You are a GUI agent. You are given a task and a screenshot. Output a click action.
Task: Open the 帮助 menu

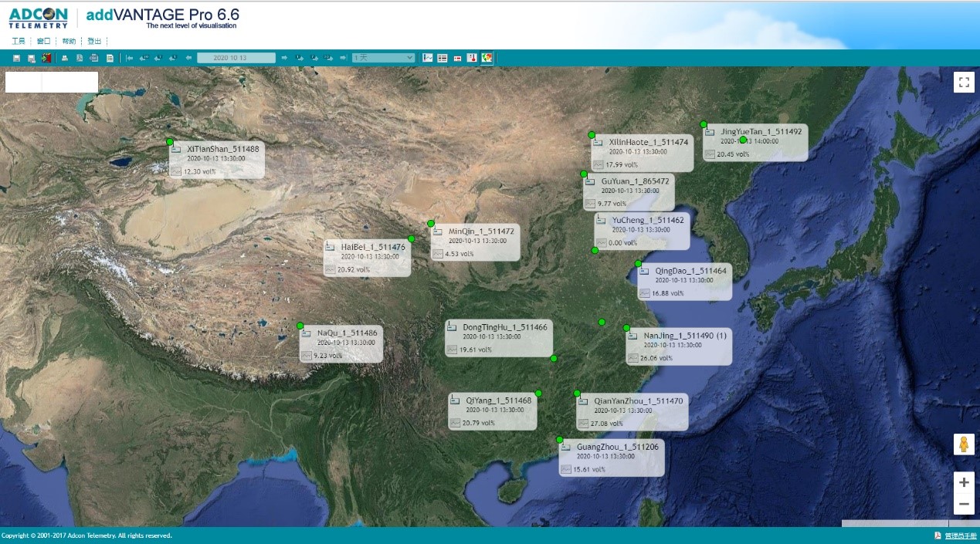coord(69,41)
